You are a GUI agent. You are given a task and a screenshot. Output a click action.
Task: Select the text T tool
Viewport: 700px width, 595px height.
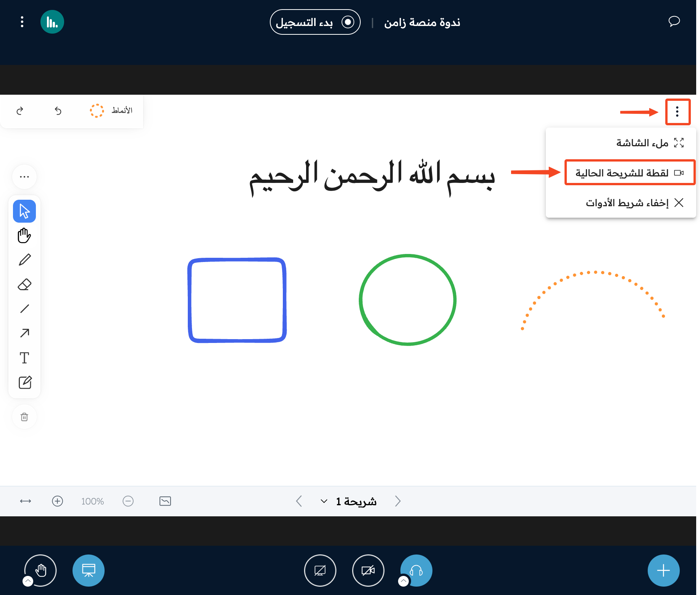click(x=24, y=358)
